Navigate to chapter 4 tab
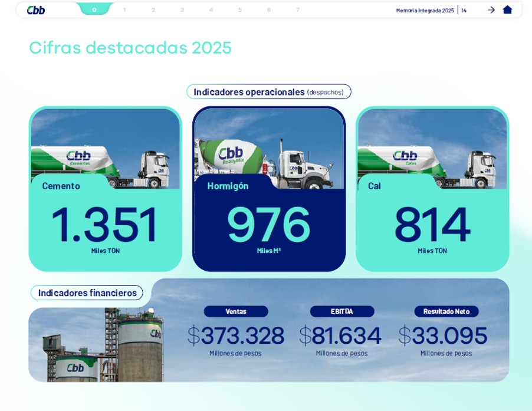The height and width of the screenshot is (411, 532). (211, 10)
